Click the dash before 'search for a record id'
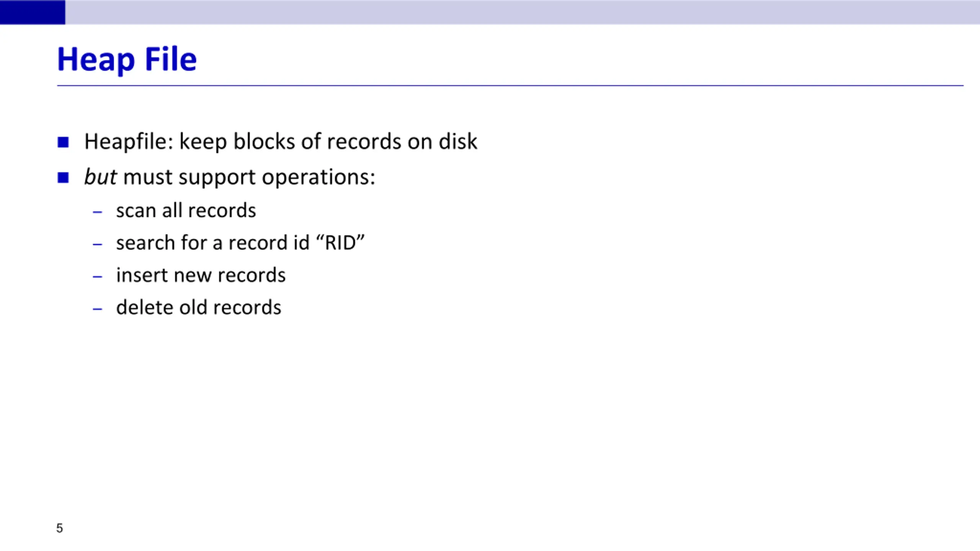The width and height of the screenshot is (980, 551). pyautogui.click(x=98, y=244)
